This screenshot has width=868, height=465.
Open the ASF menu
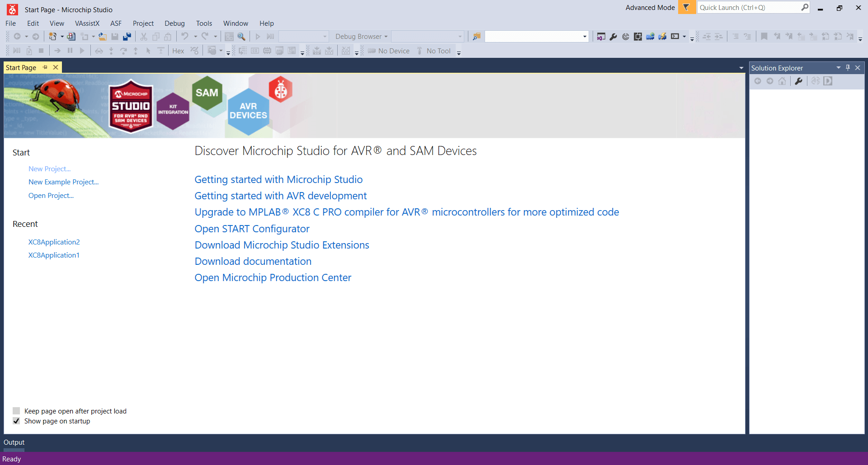(x=116, y=23)
